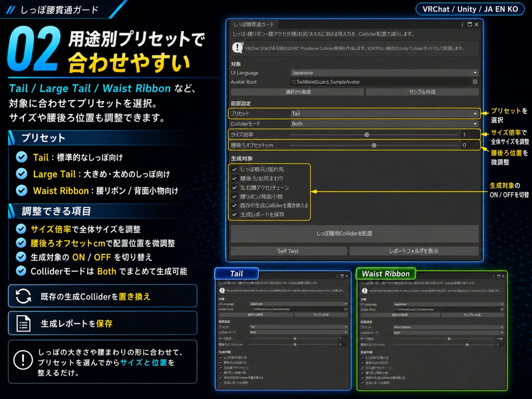Open kebab menu in the Tail preview window
Image resolution: width=532 pixels, height=399 pixels.
click(x=337, y=276)
